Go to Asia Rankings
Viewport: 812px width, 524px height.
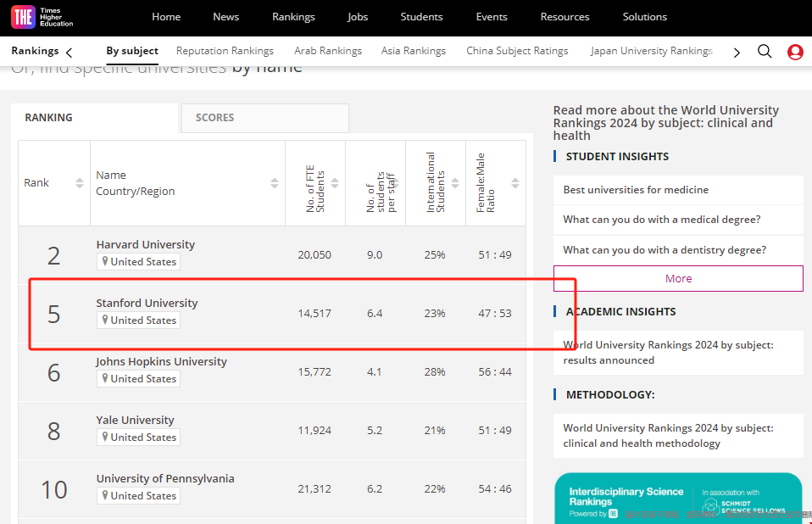(x=414, y=51)
